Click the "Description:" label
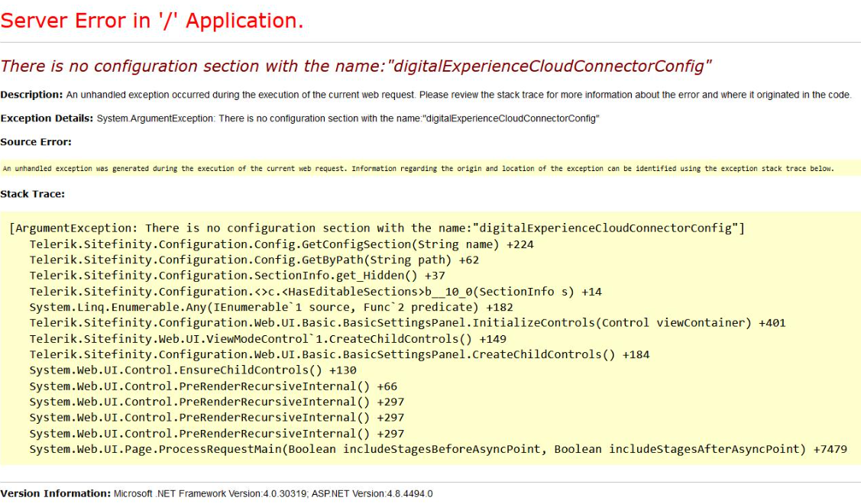 [31, 95]
